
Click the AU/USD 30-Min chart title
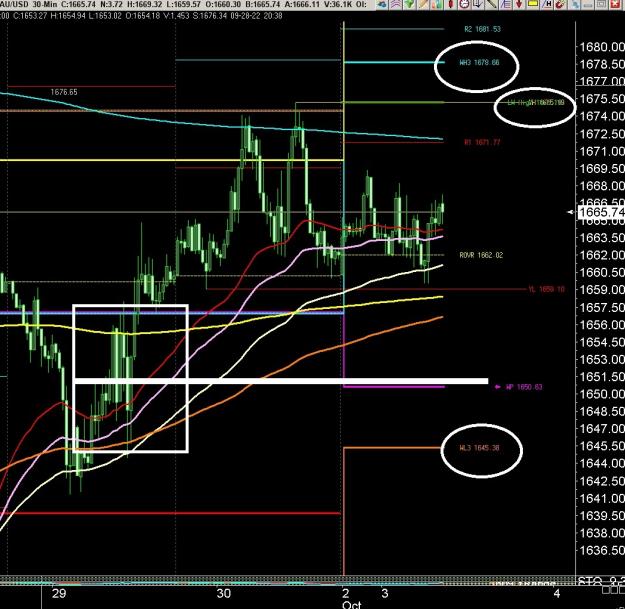coord(28,4)
